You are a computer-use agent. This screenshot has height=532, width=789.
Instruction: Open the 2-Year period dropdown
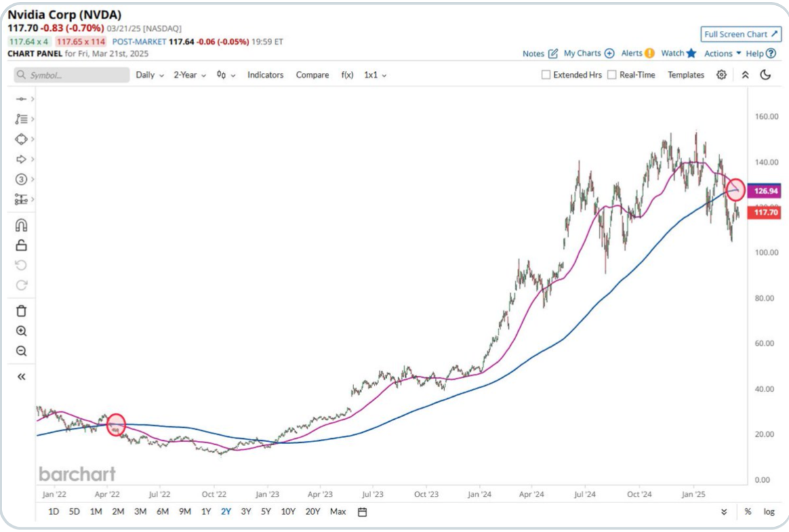(x=190, y=75)
